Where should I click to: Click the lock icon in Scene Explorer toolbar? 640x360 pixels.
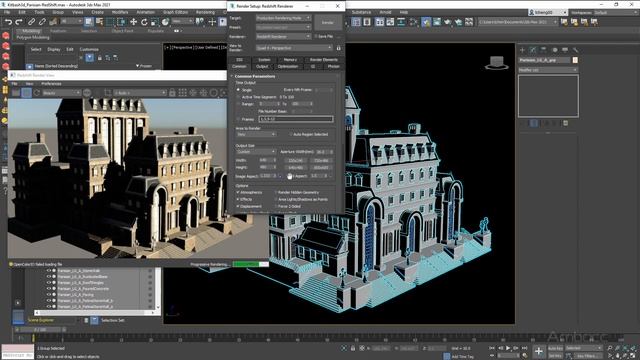click(100, 58)
